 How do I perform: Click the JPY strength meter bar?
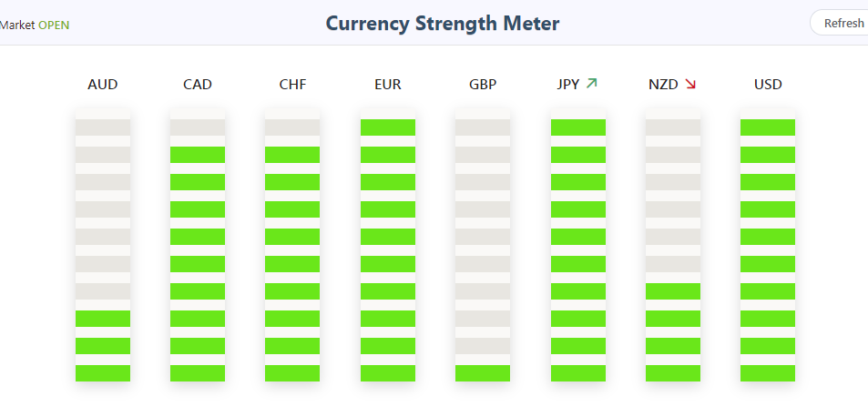tap(578, 246)
